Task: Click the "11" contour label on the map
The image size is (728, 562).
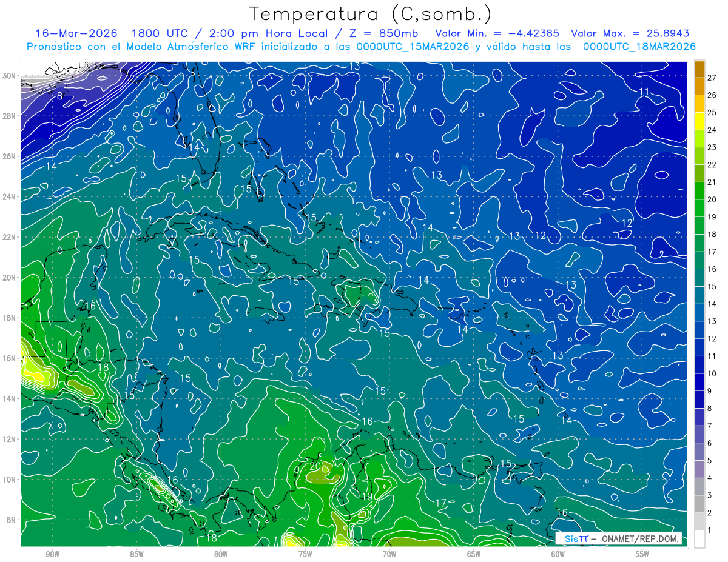Action: [x=644, y=92]
